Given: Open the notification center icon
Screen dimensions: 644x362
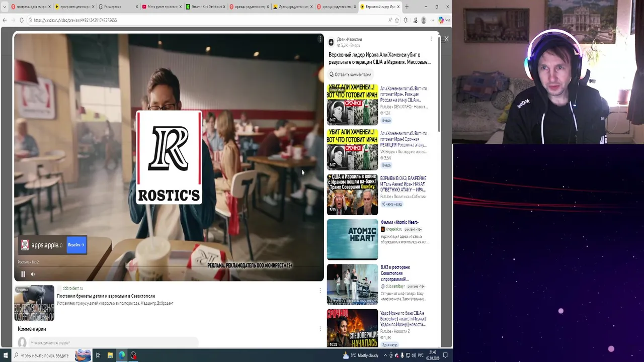Looking at the screenshot, I should [x=445, y=355].
